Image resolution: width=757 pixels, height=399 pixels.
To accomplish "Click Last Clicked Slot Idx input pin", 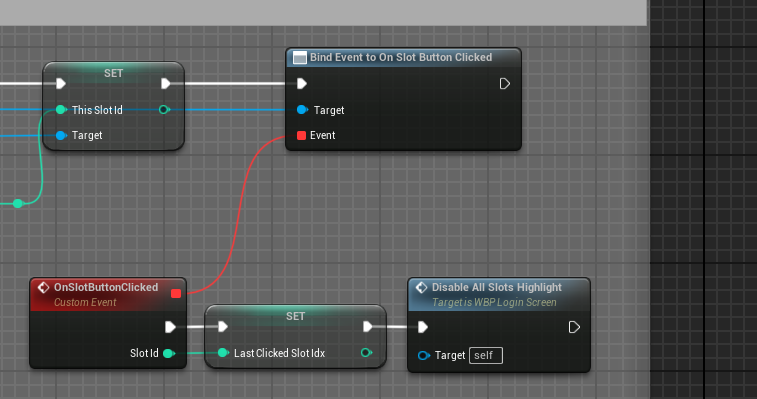I will pos(223,353).
